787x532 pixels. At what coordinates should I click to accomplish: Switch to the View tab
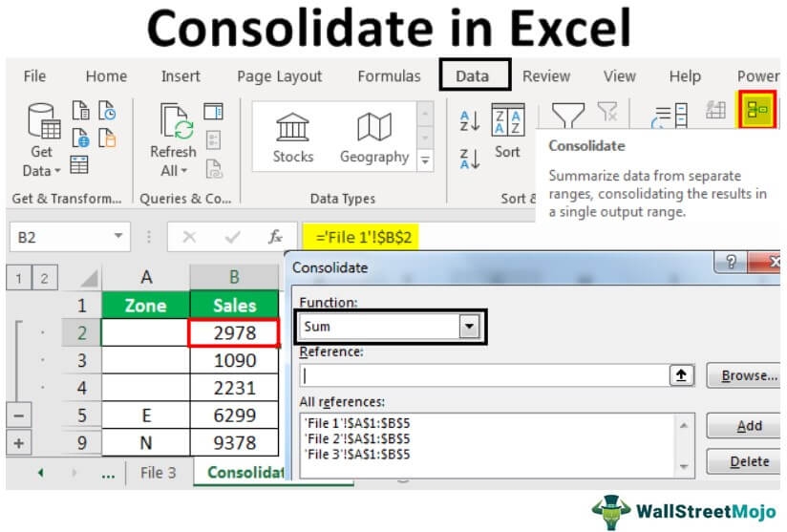(x=619, y=76)
